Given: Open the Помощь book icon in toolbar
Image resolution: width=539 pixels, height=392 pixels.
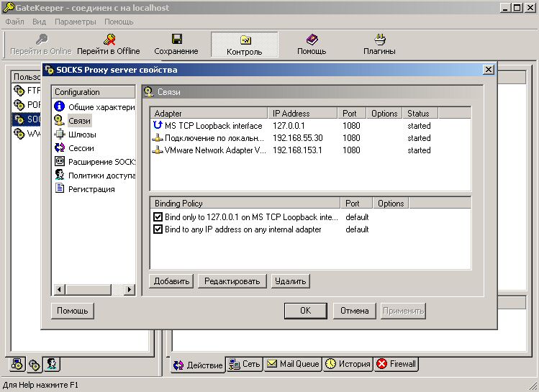Looking at the screenshot, I should (x=312, y=39).
